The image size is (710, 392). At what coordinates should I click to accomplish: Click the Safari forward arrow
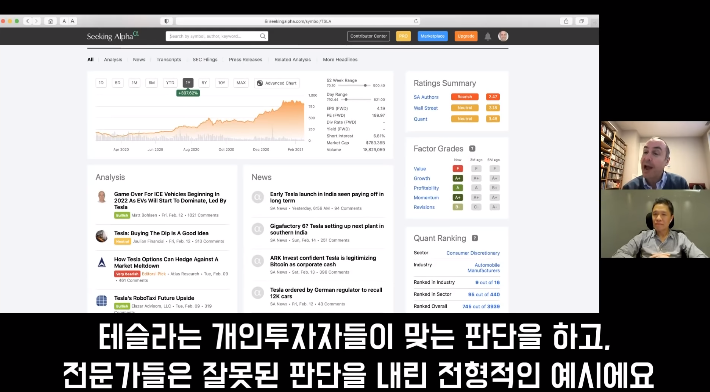(x=36, y=21)
